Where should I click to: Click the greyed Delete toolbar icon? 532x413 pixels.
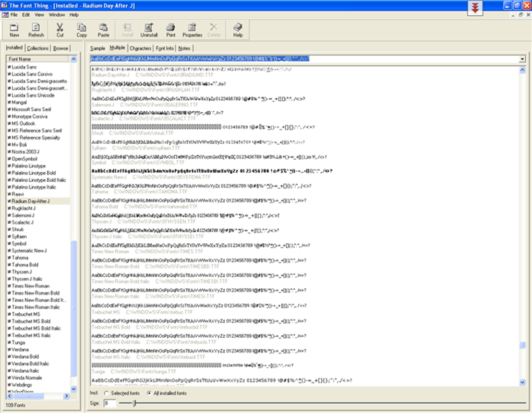pyautogui.click(x=214, y=30)
